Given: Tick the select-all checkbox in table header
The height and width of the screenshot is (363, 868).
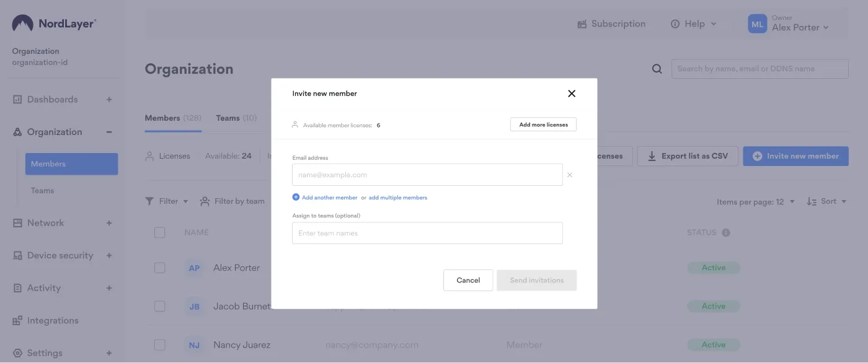Looking at the screenshot, I should click(160, 233).
